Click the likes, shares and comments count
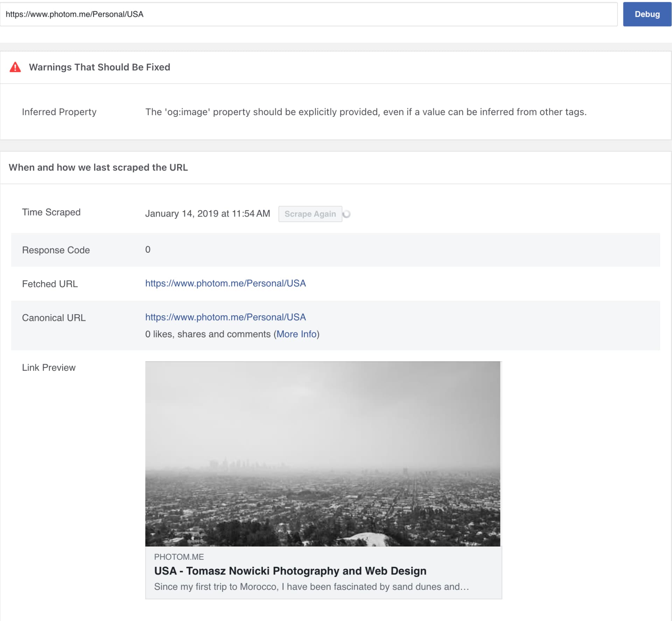The height and width of the screenshot is (621, 672). pyautogui.click(x=209, y=334)
